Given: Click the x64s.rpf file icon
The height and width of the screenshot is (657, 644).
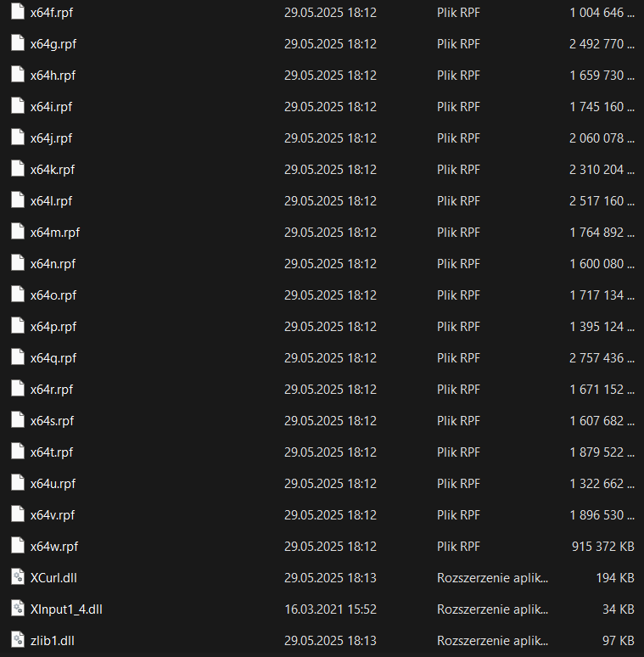Looking at the screenshot, I should coord(18,420).
